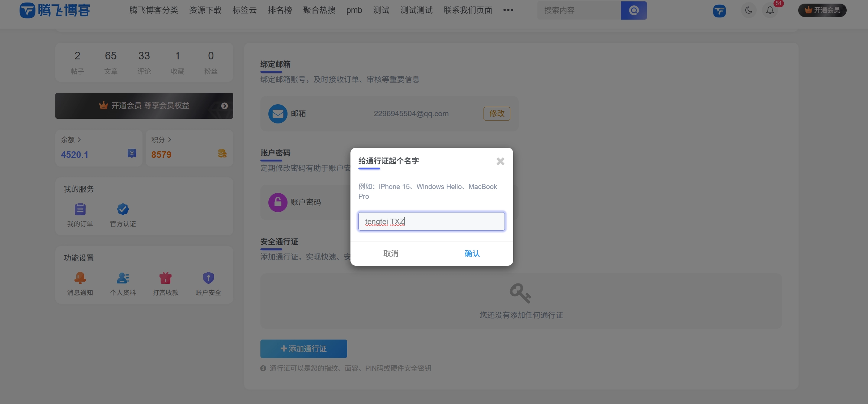
Task: Click the 我的订单 orders icon
Action: 80,209
